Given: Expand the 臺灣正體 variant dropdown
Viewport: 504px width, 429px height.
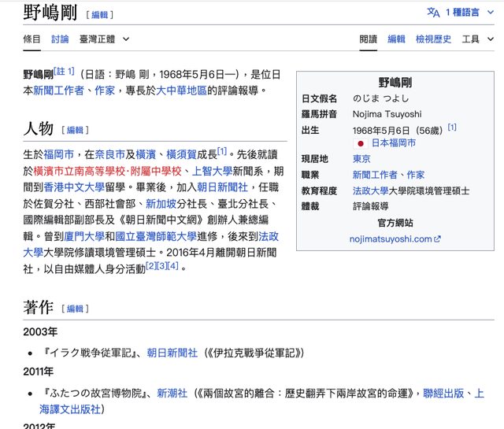Looking at the screenshot, I should coord(105,39).
